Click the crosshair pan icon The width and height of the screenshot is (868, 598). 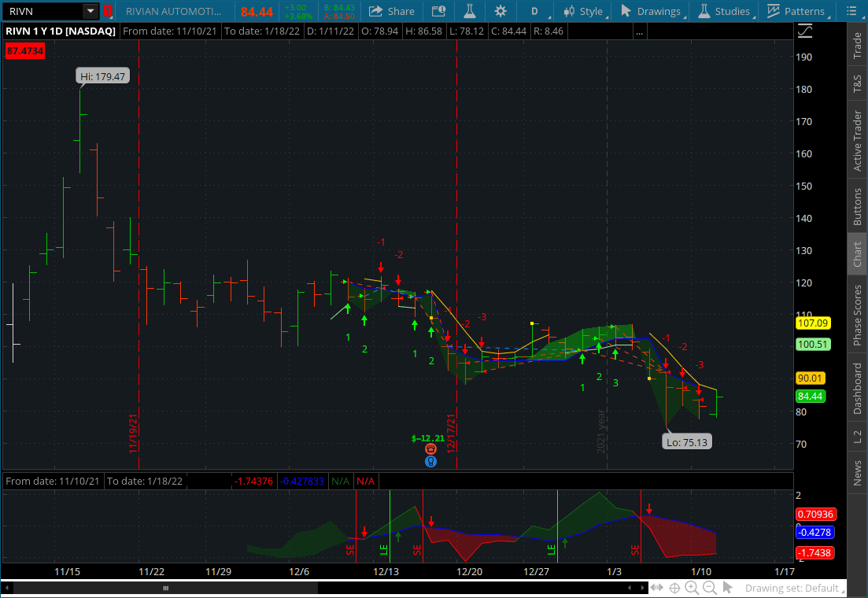tap(674, 588)
